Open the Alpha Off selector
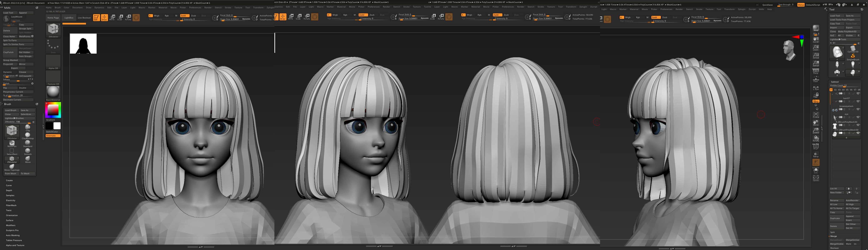The width and height of the screenshot is (868, 250). point(53,62)
